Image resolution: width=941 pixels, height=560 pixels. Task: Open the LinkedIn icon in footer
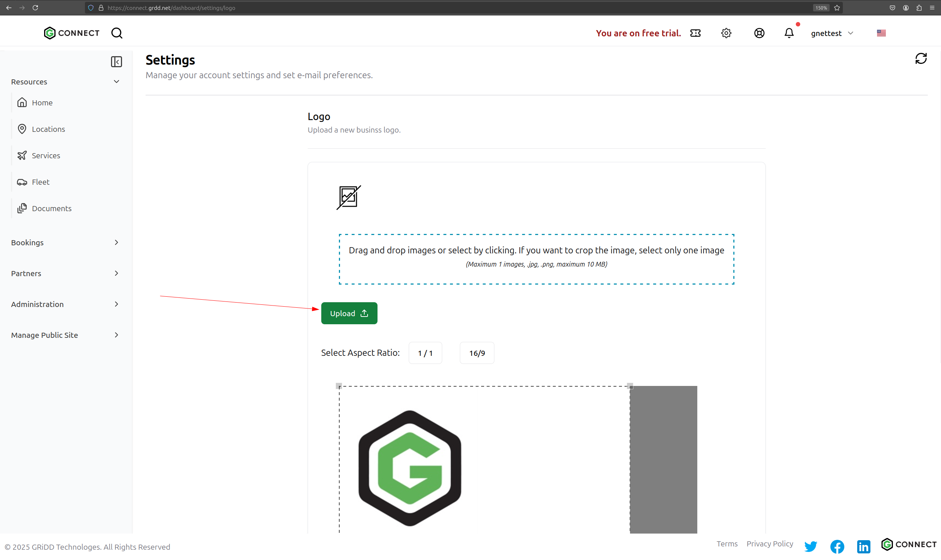tap(863, 546)
